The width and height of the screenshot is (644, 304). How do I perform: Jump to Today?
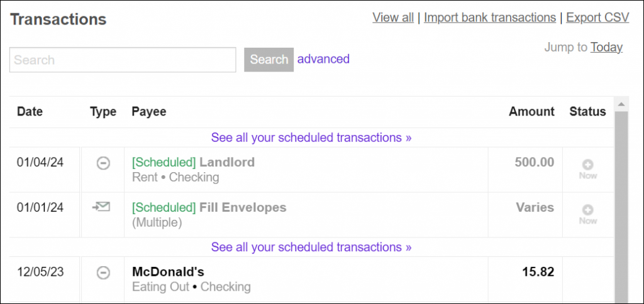click(x=606, y=47)
